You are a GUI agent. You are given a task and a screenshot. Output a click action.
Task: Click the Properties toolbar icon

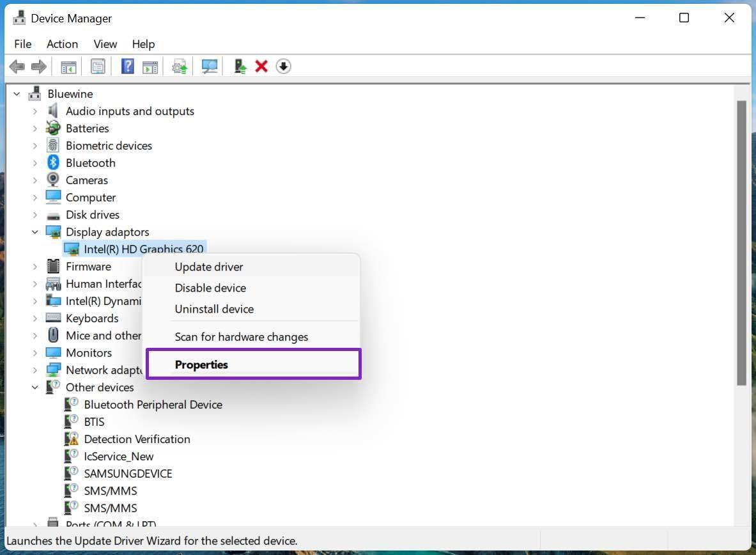[x=98, y=66]
